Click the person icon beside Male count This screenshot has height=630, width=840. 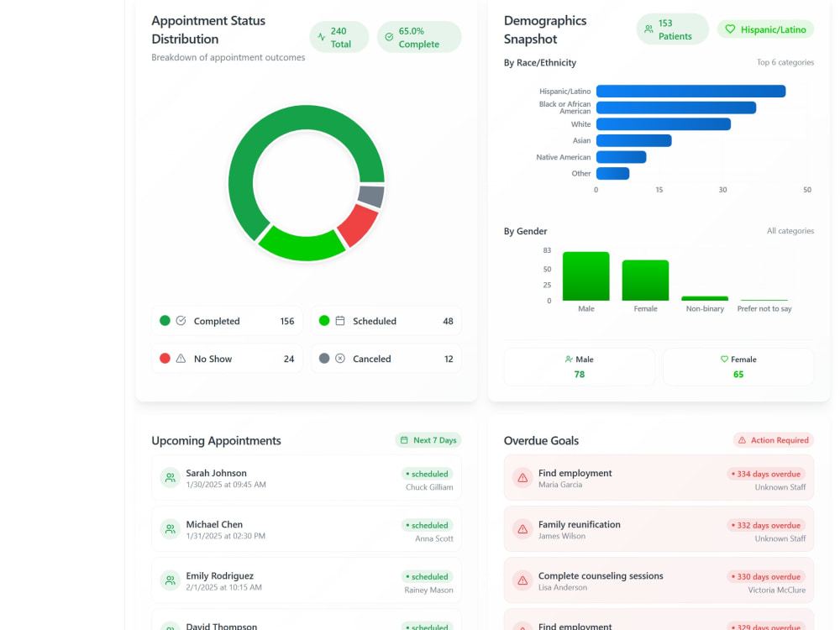coord(569,359)
